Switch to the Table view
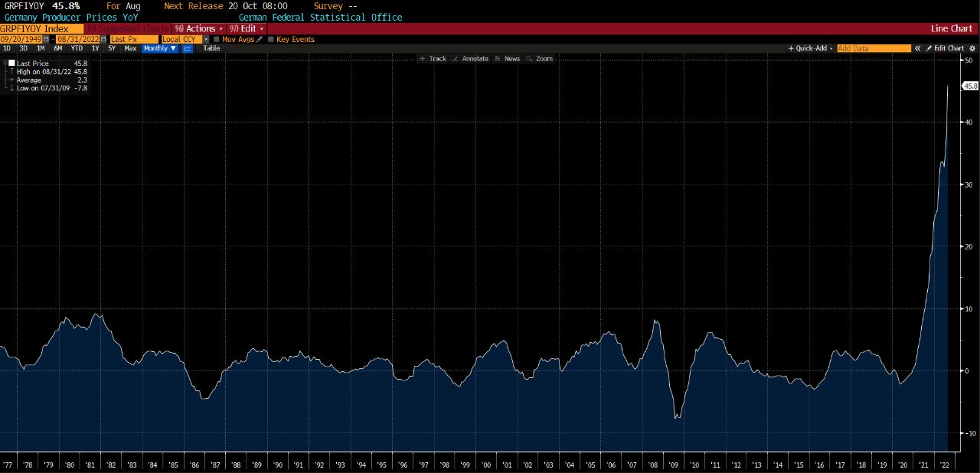The width and height of the screenshot is (980, 473). (x=211, y=48)
